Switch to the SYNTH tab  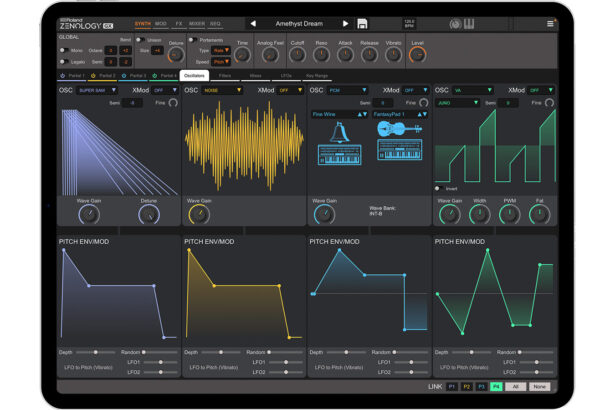coord(143,24)
